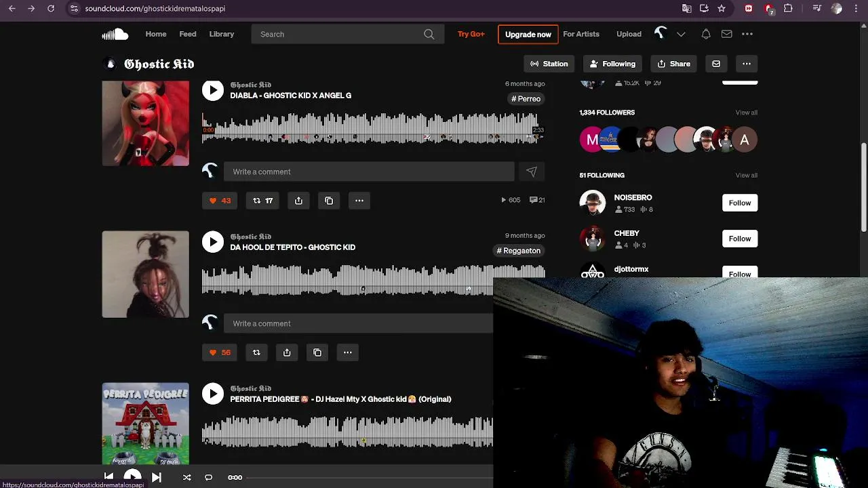Toggle shuffle in player bar
Viewport: 868px width, 488px height.
[186, 477]
